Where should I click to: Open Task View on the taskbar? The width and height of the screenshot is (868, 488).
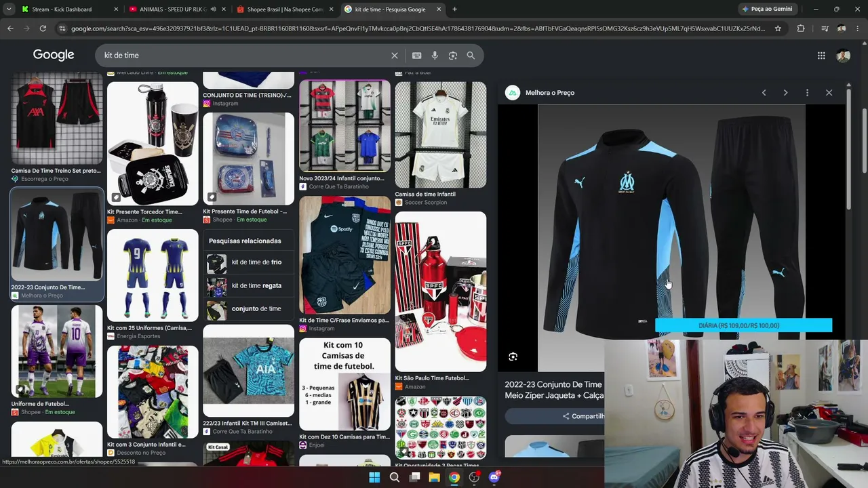point(414,477)
